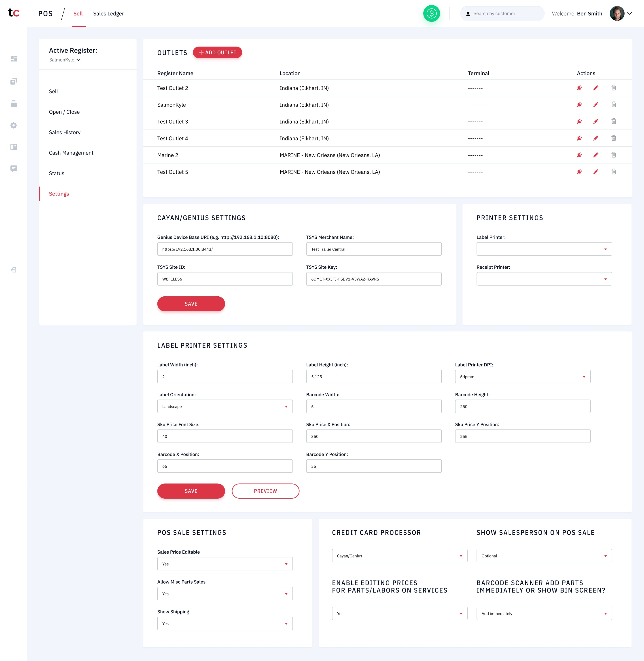
Task: Click the Search by customer field
Action: click(x=502, y=13)
